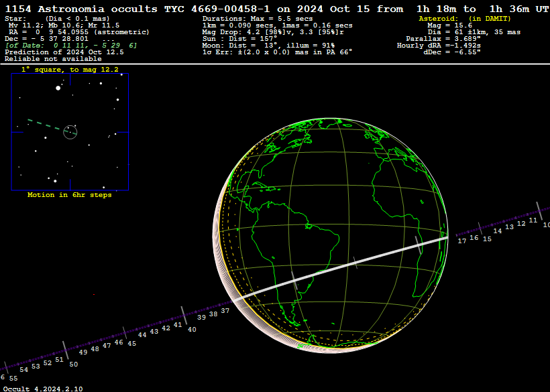Click the magnitudes line 'Mv 11.2; Mb 10.6; Mr 11.5'
The image size is (550, 392).
(x=64, y=25)
